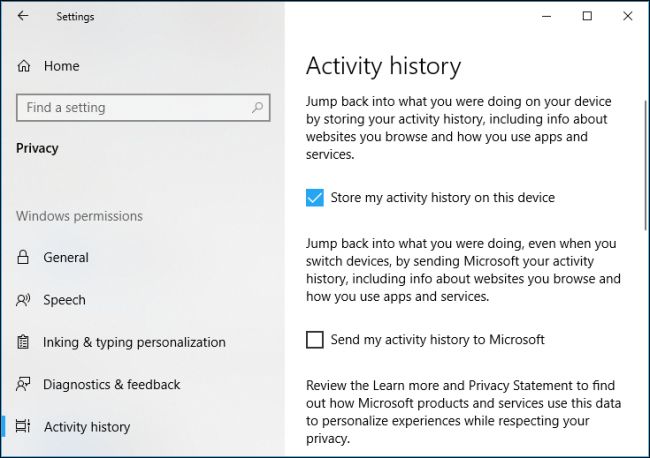The width and height of the screenshot is (650, 458).
Task: Click the magnifier icon in search box
Action: point(257,108)
